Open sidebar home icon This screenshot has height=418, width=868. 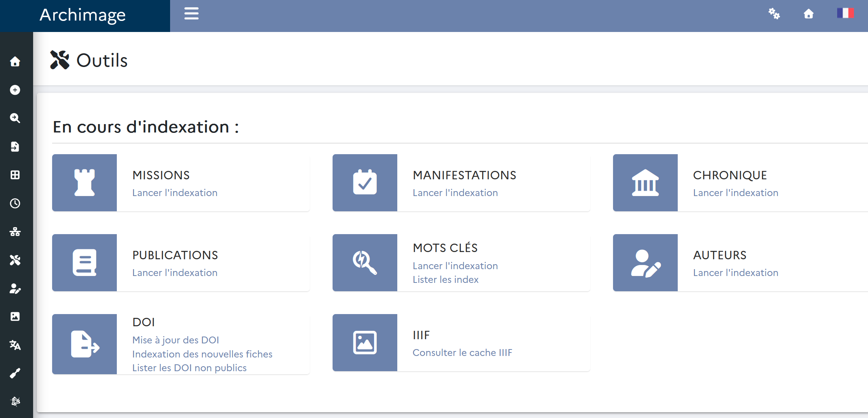click(x=15, y=61)
